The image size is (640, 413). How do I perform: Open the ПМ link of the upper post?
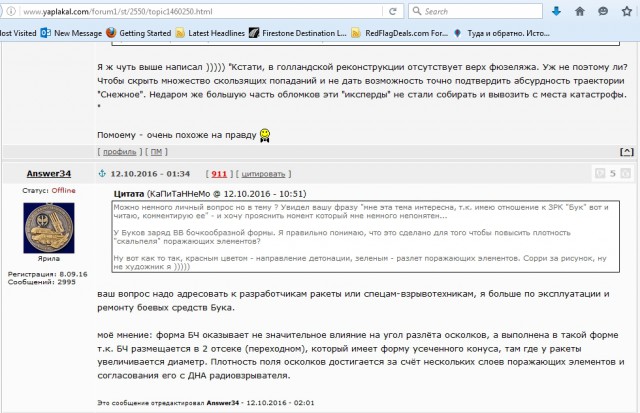click(156, 152)
